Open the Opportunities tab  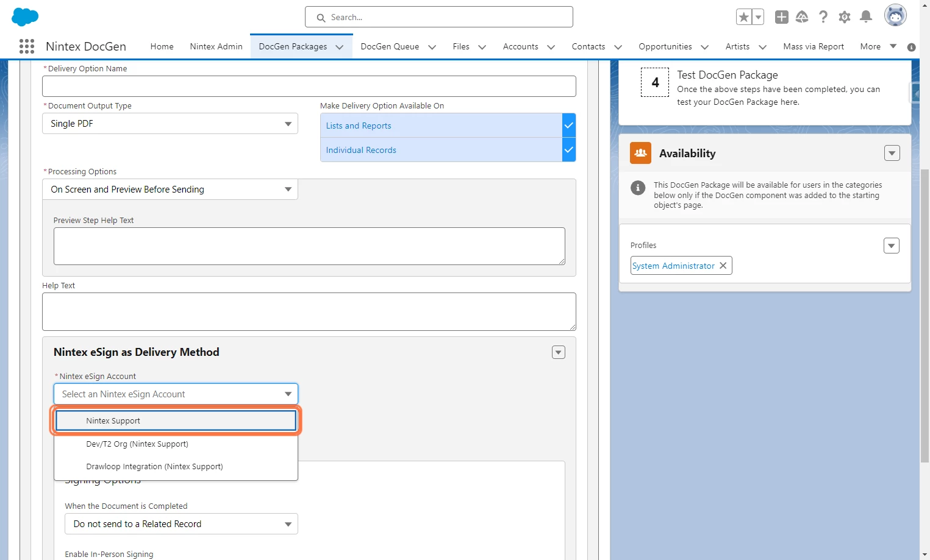(665, 46)
